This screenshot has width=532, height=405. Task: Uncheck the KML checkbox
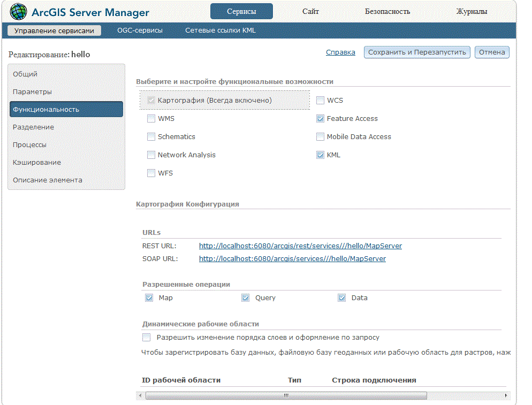(x=320, y=155)
